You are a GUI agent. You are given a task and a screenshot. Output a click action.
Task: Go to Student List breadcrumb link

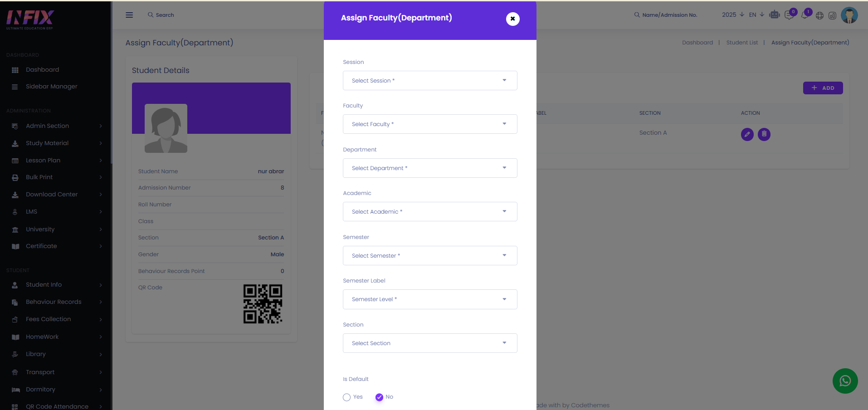pos(742,43)
